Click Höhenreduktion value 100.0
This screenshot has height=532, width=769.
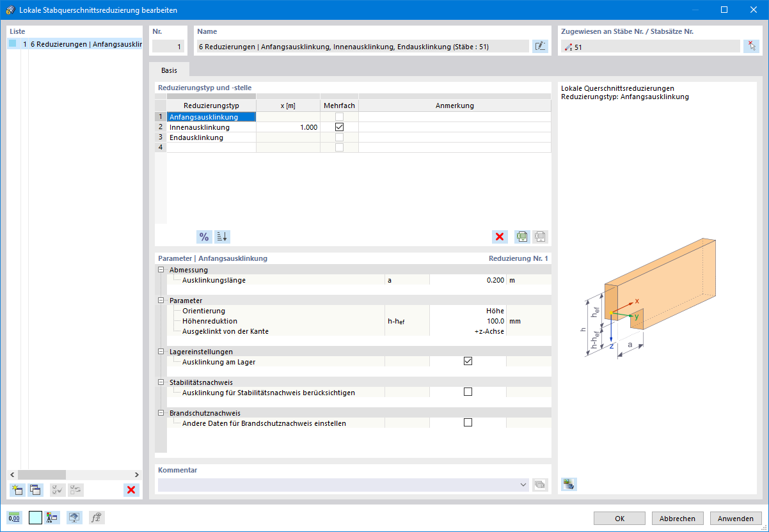point(468,321)
